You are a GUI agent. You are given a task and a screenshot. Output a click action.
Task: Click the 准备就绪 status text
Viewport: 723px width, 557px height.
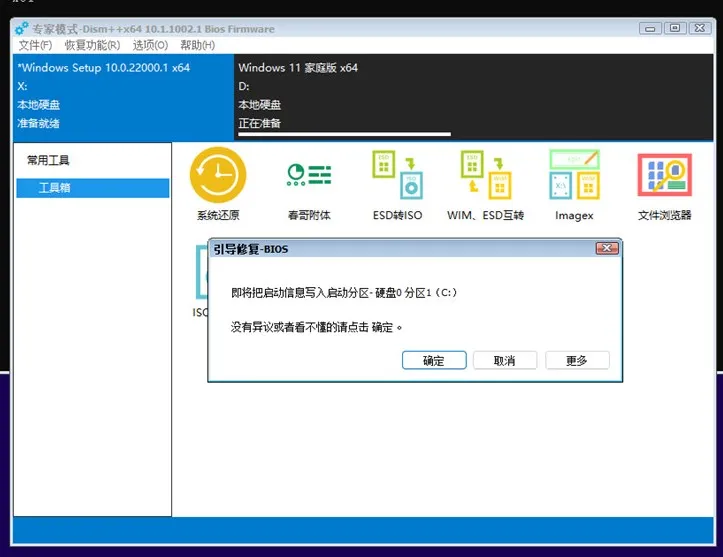tap(39, 124)
